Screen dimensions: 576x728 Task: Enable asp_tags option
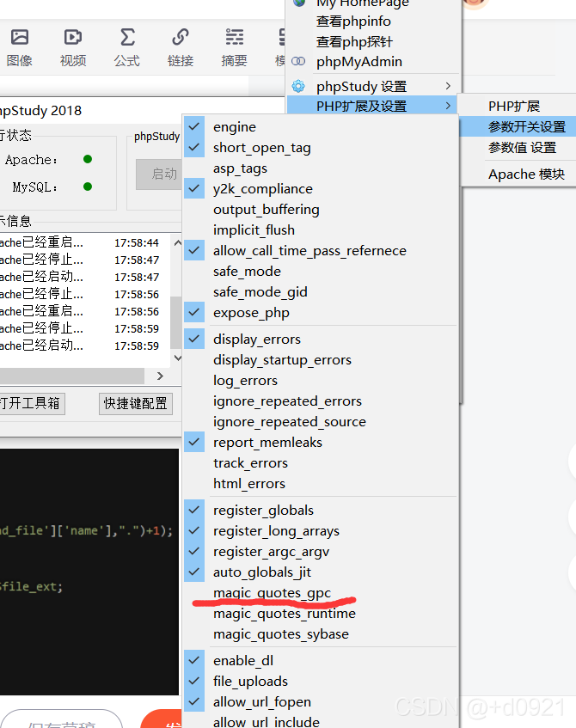(x=321, y=168)
